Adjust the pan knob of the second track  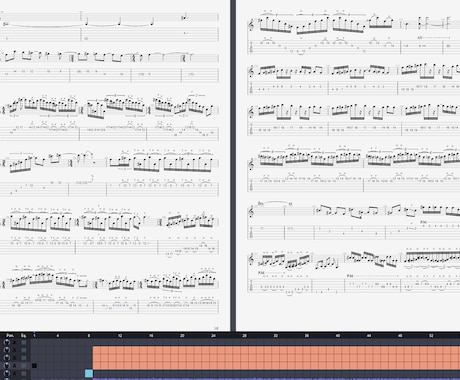point(7,350)
